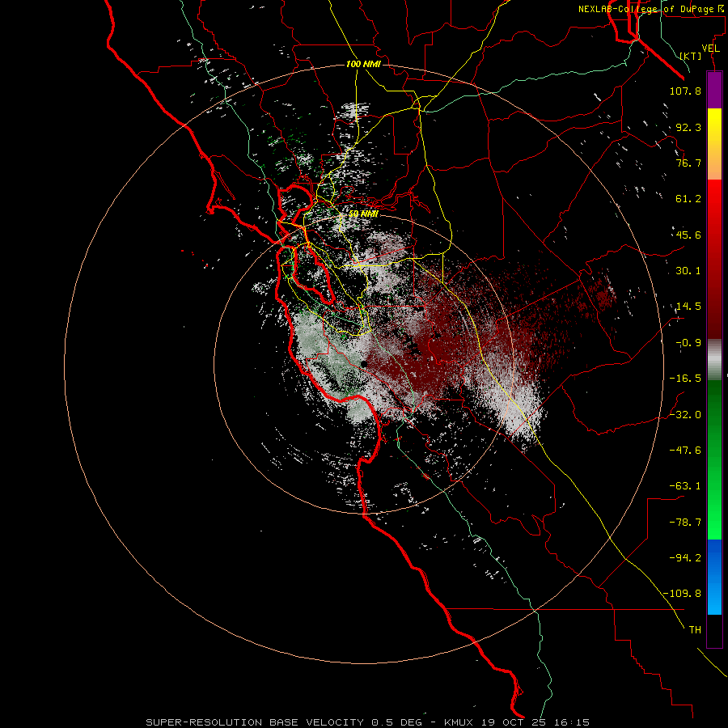Click the -0.9 scale label
The width and height of the screenshot is (728, 728).
(688, 343)
